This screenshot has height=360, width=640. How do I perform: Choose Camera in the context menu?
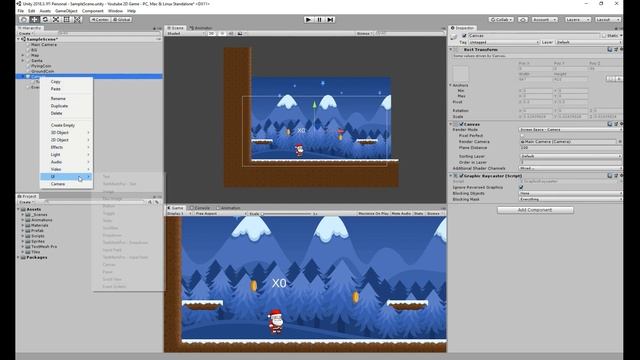(x=66, y=184)
